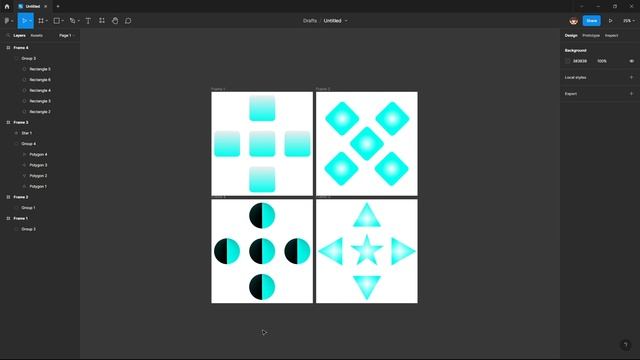Open the Resources components tool
Screen dimensions: 640x360
[102, 20]
